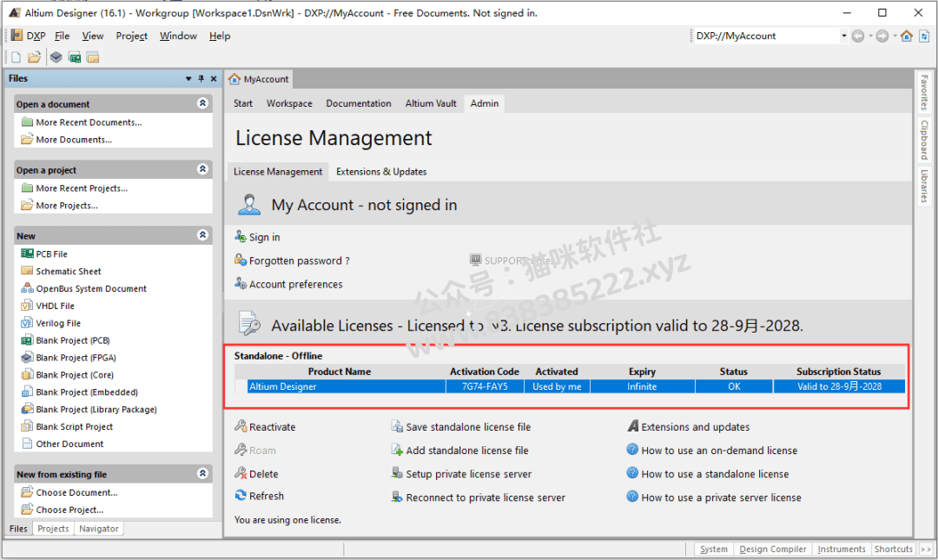Click the cube icon in the toolbar
This screenshot has width=938, height=560.
coord(56,57)
